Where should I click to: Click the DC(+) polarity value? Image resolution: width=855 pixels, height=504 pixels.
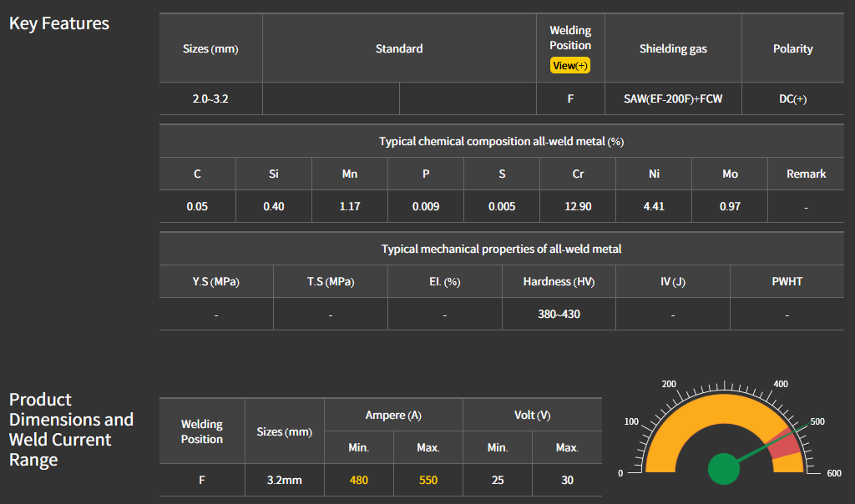(792, 98)
